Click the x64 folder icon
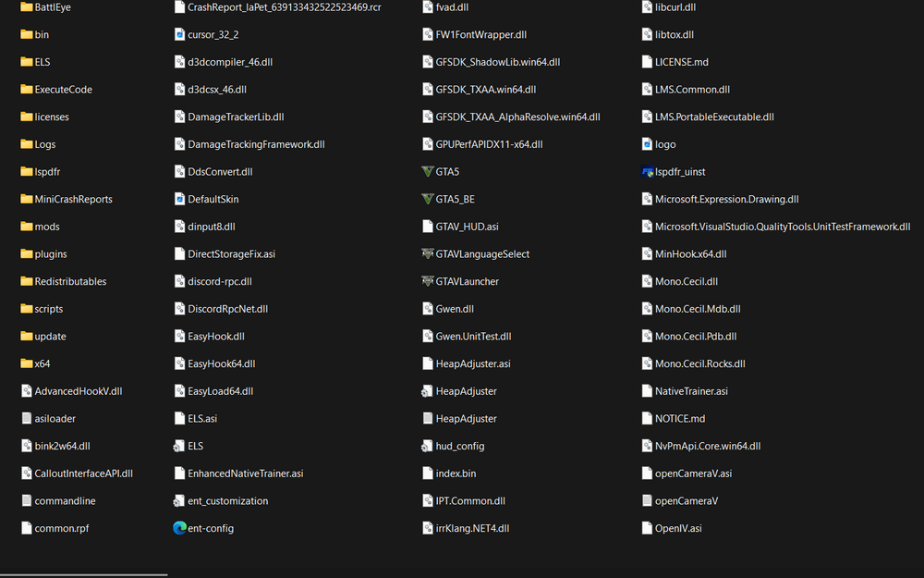Viewport: 924px width, 578px height. pos(27,363)
